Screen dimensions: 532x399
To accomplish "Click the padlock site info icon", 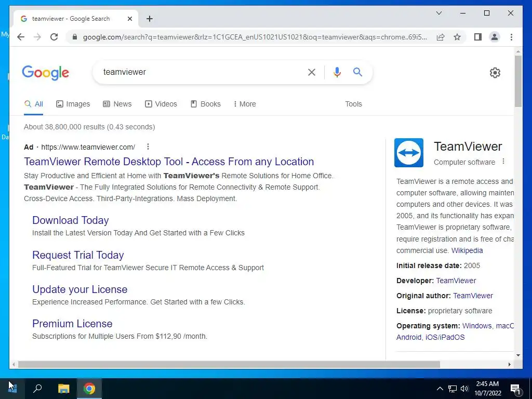I will point(75,37).
